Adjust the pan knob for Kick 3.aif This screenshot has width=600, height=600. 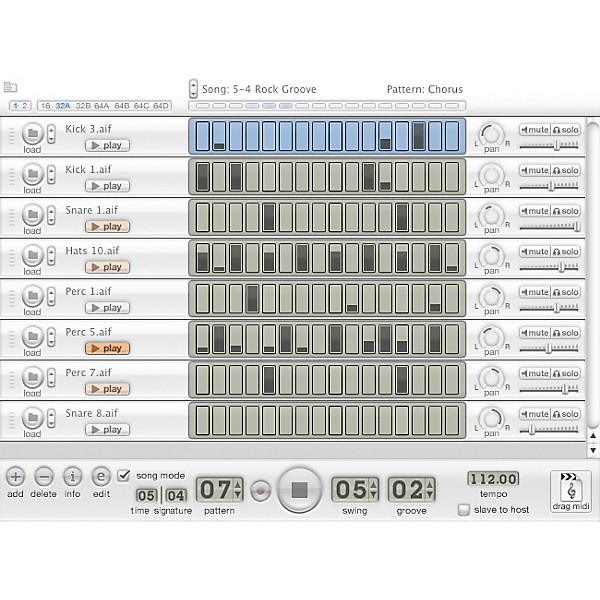[492, 134]
